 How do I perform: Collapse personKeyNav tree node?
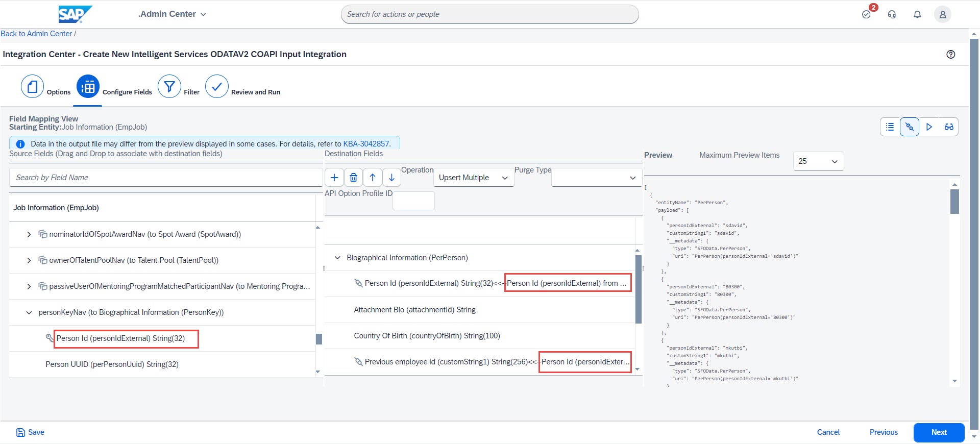click(29, 312)
